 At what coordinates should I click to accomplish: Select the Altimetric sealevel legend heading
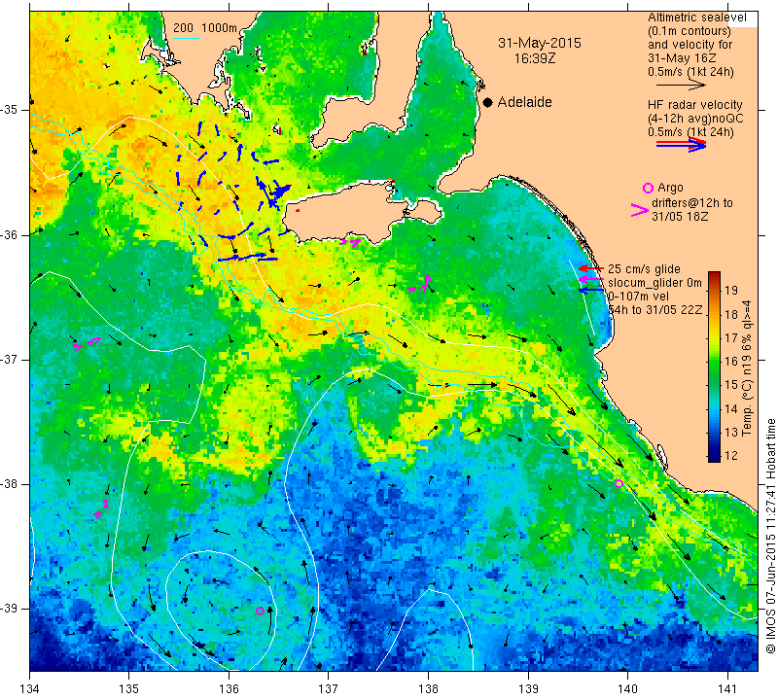(696, 17)
